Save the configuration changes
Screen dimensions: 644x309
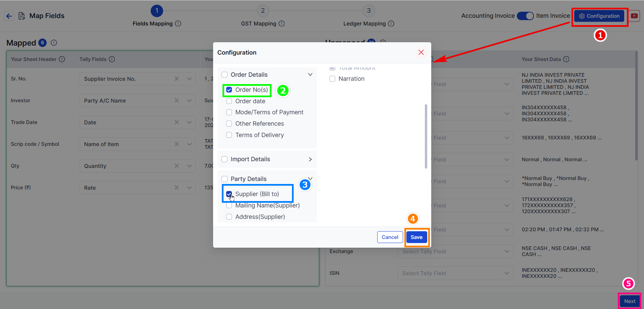tap(416, 237)
